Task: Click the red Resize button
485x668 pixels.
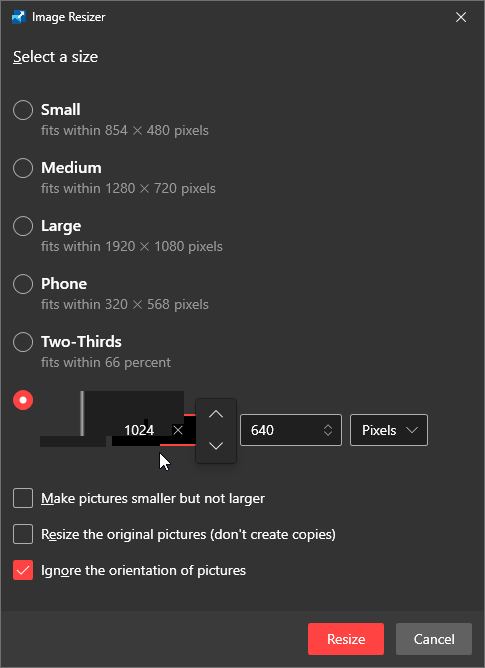Action: (346, 639)
